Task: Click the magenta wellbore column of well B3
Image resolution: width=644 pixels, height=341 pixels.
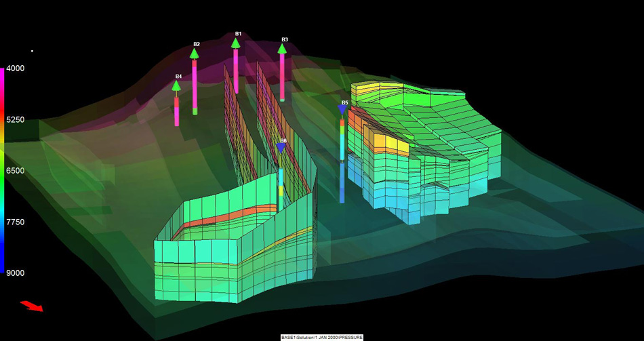Action: 282,75
